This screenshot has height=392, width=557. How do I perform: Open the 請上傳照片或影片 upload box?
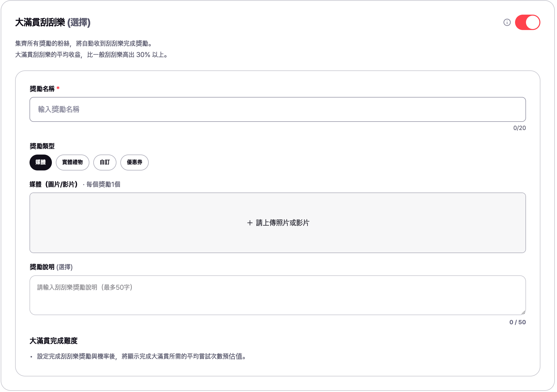[278, 223]
